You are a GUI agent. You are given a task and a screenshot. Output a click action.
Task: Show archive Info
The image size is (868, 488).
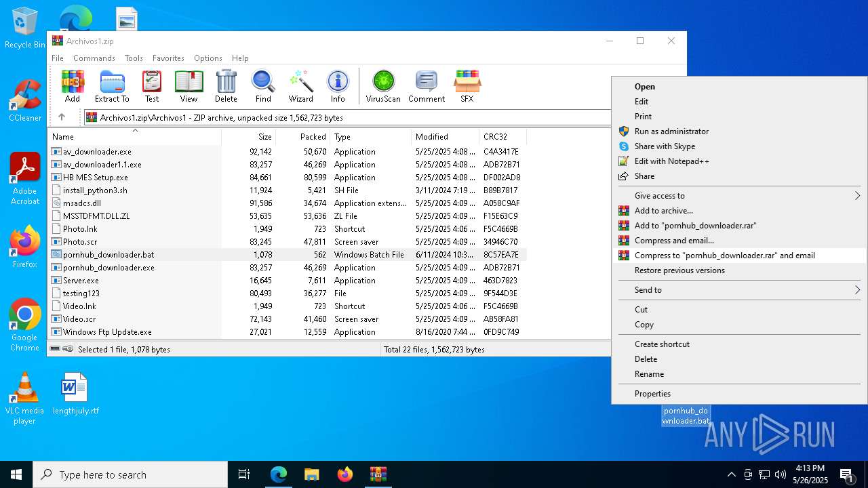coord(338,86)
